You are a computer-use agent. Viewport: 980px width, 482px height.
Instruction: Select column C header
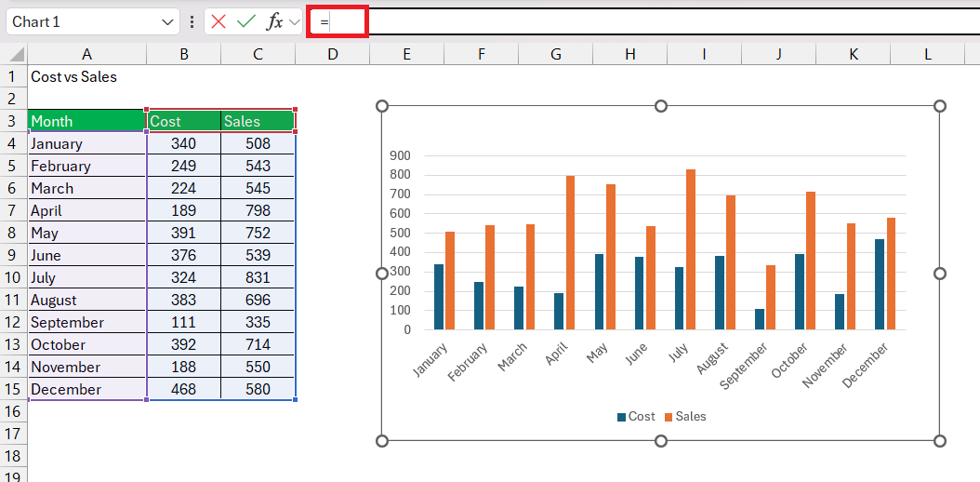click(x=258, y=54)
